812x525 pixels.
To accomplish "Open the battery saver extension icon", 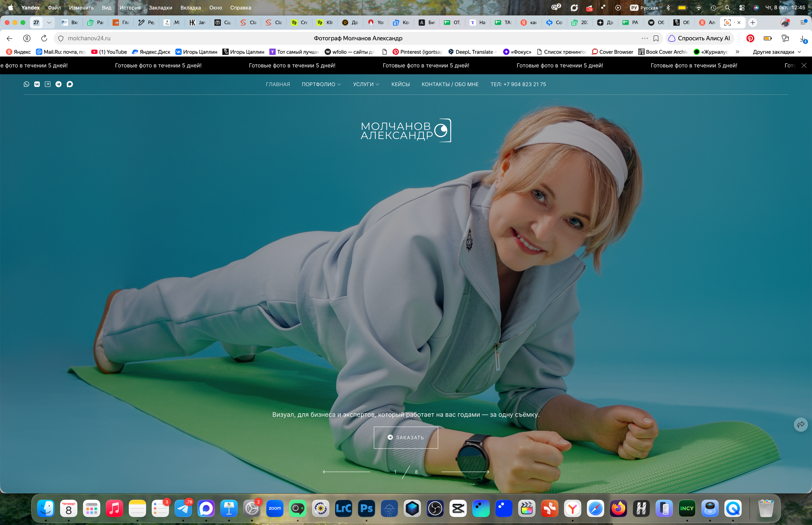I will click(x=768, y=38).
